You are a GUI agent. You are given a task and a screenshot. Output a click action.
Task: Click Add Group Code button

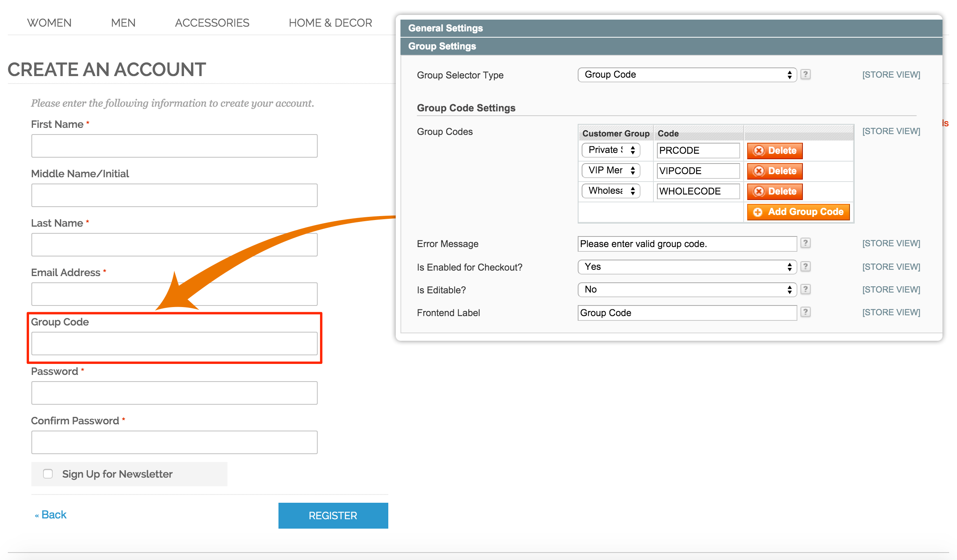point(798,212)
